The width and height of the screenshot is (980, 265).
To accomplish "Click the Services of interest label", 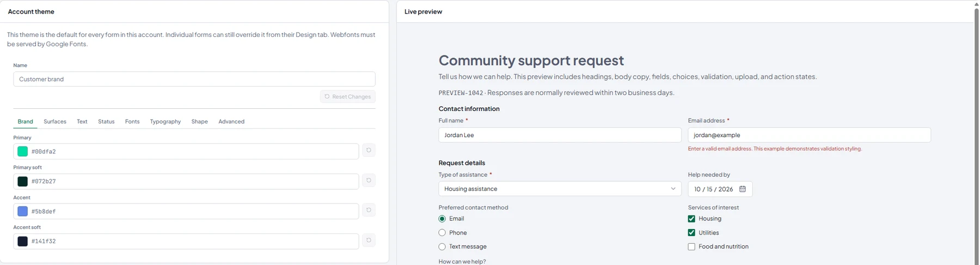I will pos(713,207).
